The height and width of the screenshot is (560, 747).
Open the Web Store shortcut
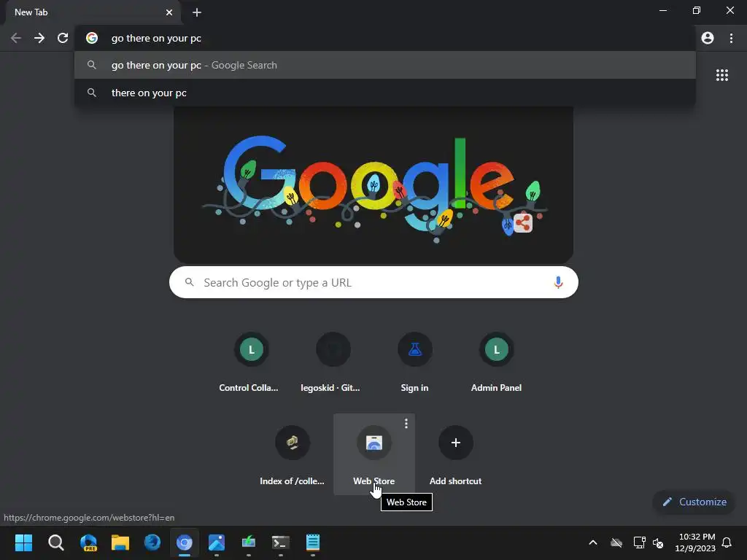(x=374, y=454)
